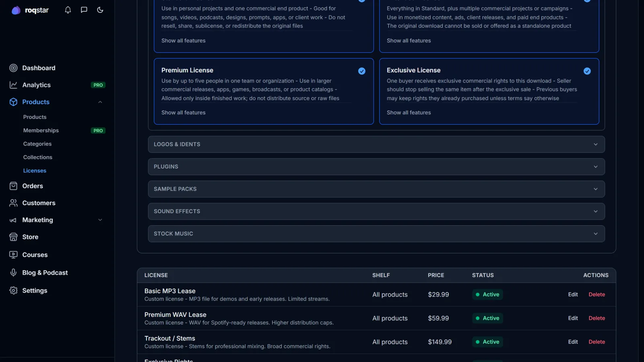Expand the LOGOS & IDENTS section
The height and width of the screenshot is (362, 644).
[x=376, y=144]
